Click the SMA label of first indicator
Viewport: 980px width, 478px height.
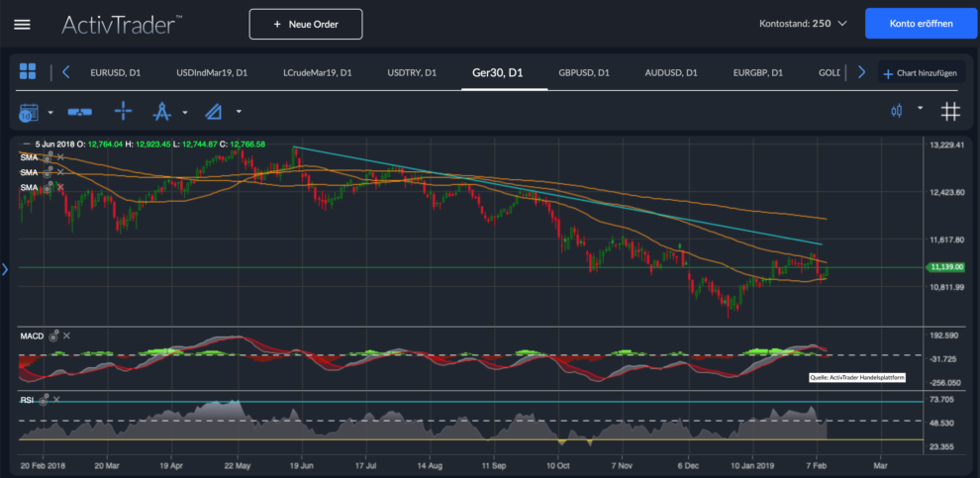click(x=29, y=157)
